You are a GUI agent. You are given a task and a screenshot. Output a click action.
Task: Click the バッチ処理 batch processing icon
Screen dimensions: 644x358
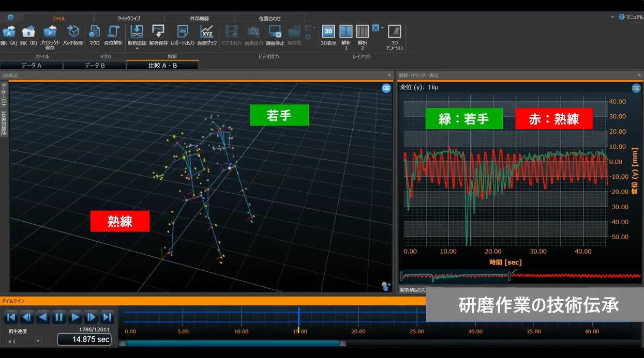click(73, 32)
